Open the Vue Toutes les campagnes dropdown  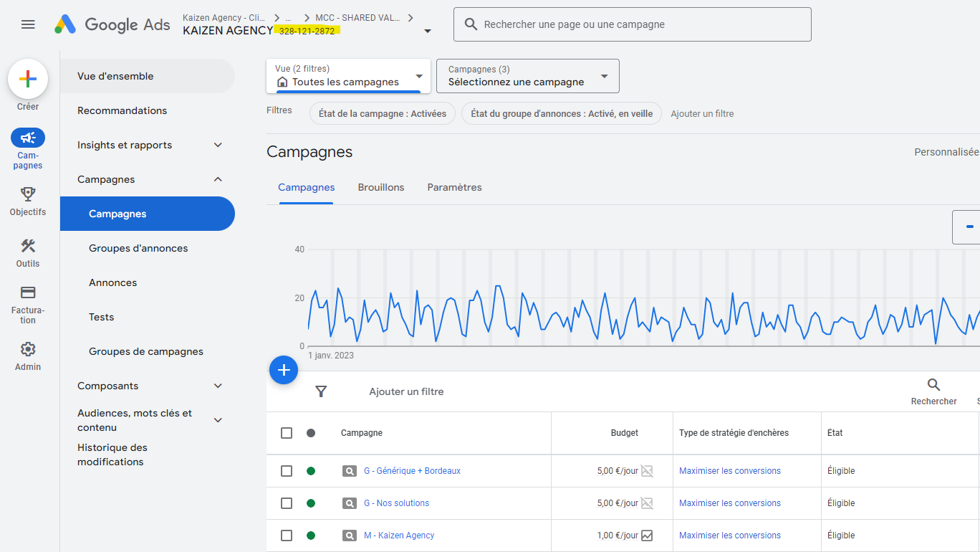point(348,76)
